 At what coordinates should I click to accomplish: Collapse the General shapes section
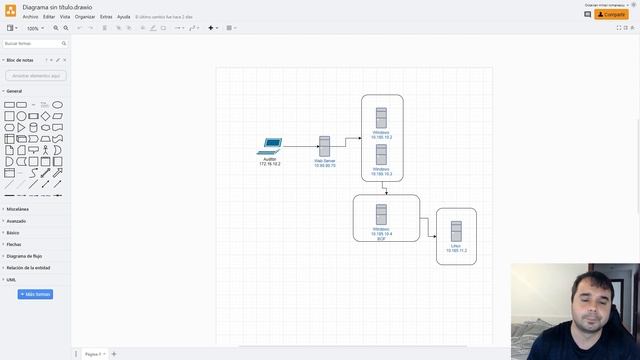[x=14, y=91]
